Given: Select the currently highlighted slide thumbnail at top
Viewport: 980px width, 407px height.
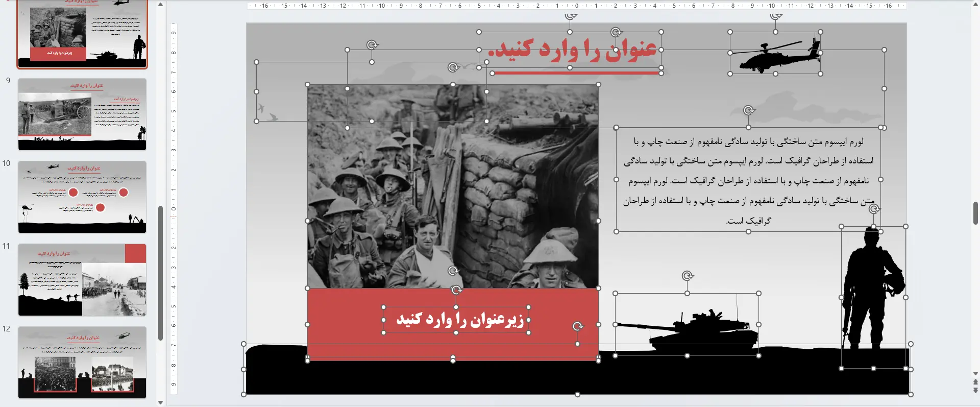Looking at the screenshot, I should [82, 34].
